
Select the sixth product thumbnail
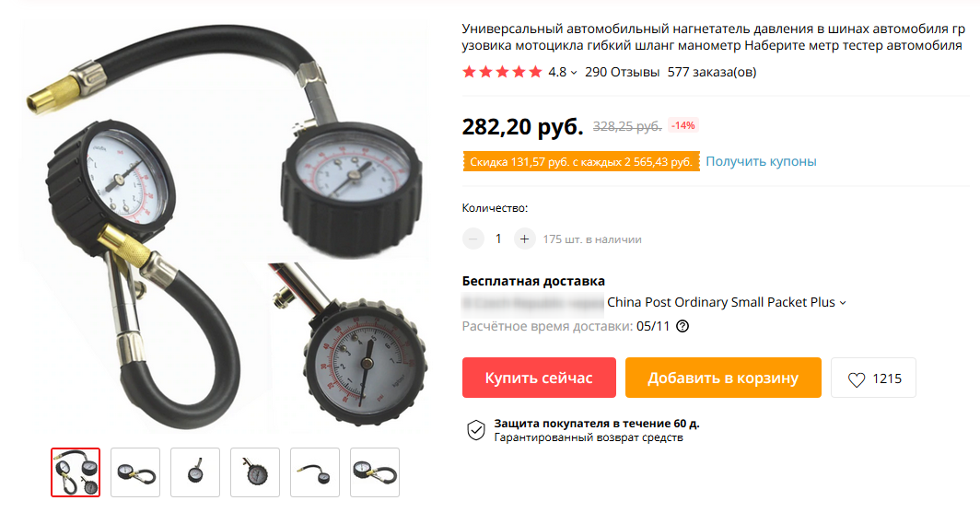tap(375, 472)
